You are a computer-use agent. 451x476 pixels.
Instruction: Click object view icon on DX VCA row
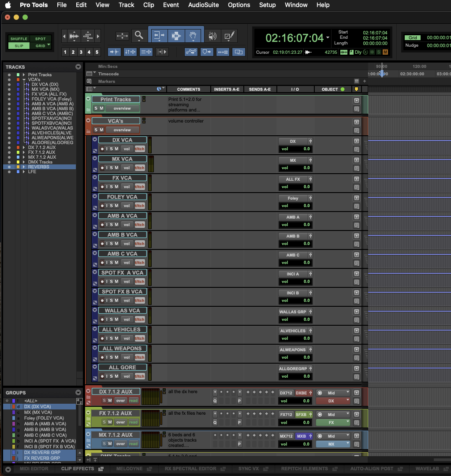357,141
